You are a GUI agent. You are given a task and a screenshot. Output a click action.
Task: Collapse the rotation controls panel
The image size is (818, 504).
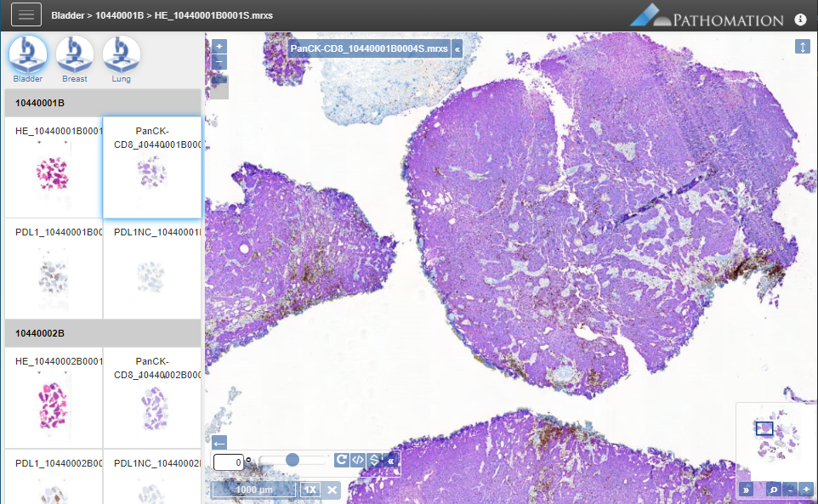coord(390,460)
